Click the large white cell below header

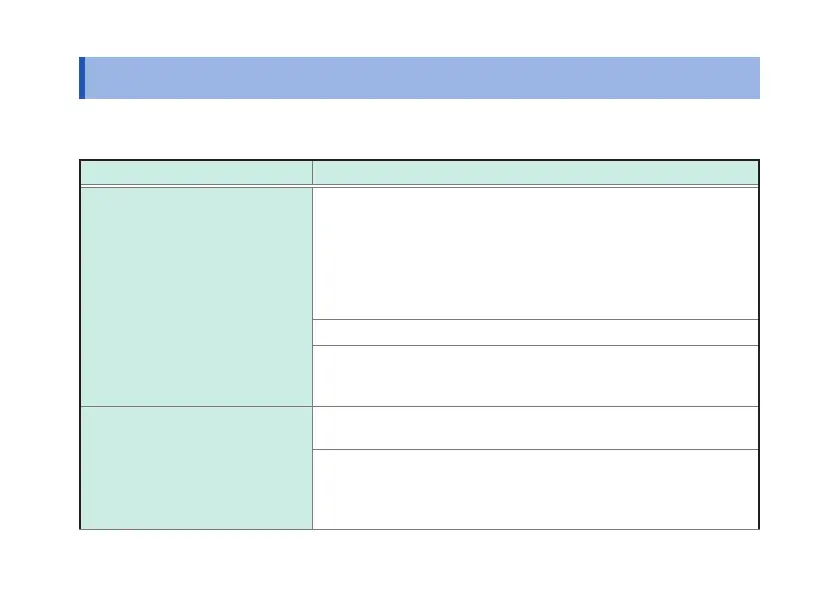(x=535, y=252)
